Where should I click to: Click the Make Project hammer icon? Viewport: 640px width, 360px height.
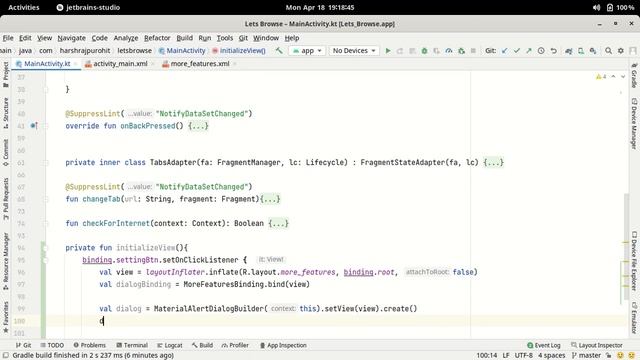point(279,51)
